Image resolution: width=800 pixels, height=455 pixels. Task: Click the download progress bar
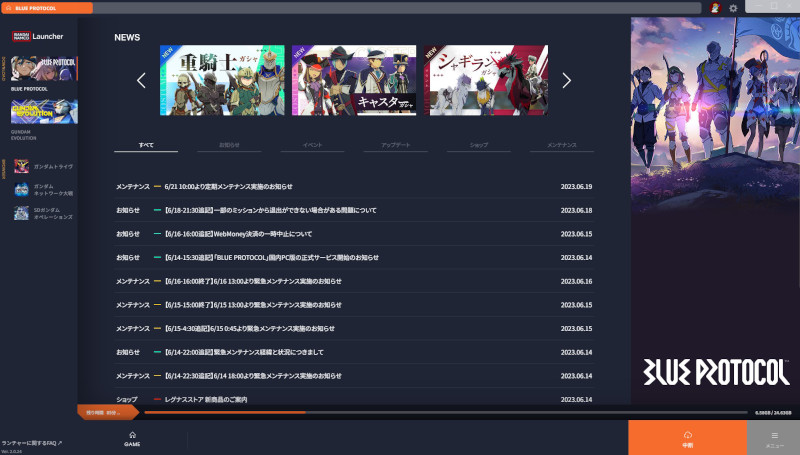coord(446,412)
